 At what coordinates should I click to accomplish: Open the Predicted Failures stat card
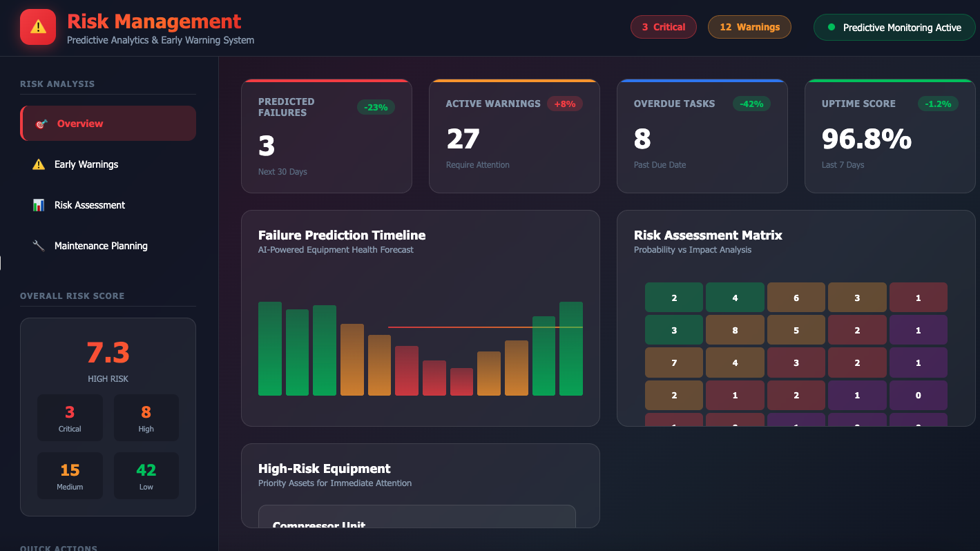pyautogui.click(x=326, y=137)
